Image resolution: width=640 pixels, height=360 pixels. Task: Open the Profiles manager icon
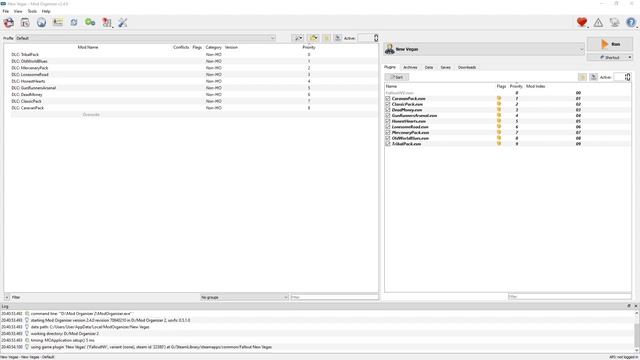click(x=58, y=22)
